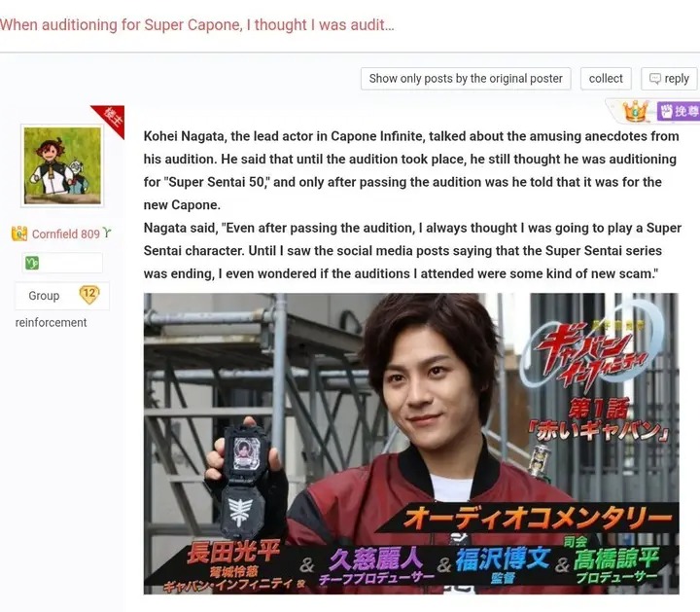Viewport: 700px width, 612px height.
Task: Click the empty box beside the zodiac icon
Action: coord(71,263)
